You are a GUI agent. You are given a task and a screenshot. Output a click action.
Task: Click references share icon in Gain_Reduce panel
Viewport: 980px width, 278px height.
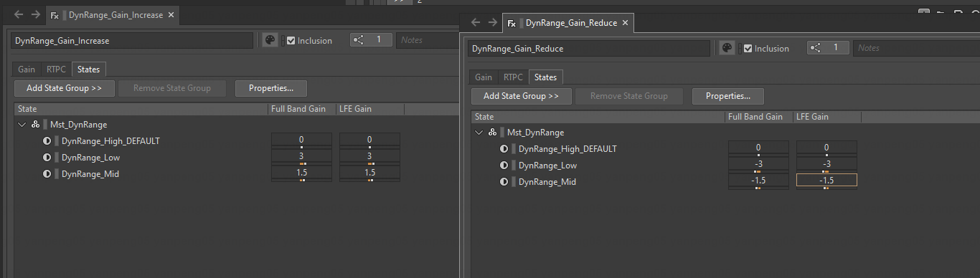point(816,48)
